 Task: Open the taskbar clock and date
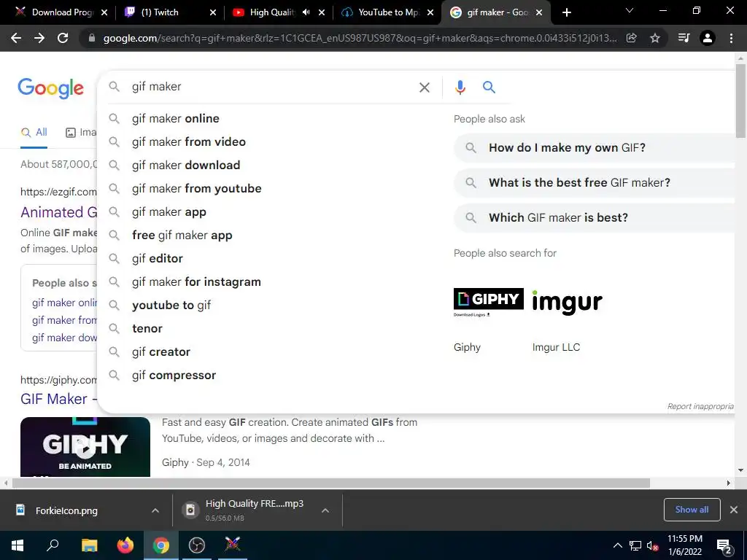[x=685, y=545]
